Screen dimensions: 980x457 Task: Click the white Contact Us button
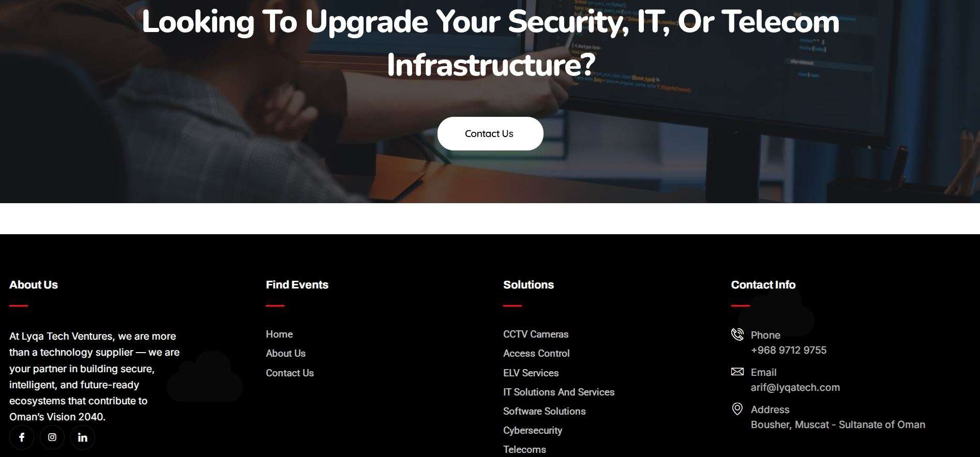490,133
